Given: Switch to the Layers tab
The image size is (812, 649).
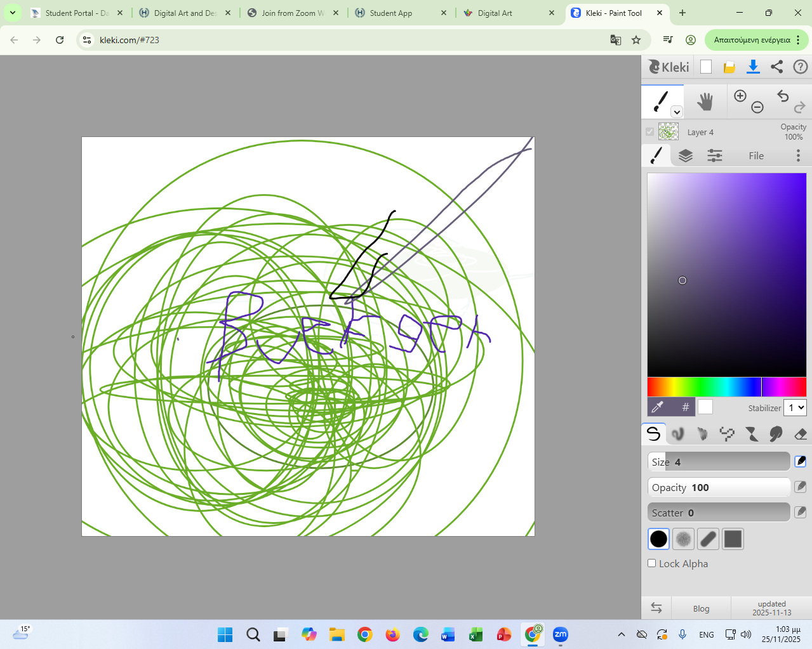Looking at the screenshot, I should (686, 155).
